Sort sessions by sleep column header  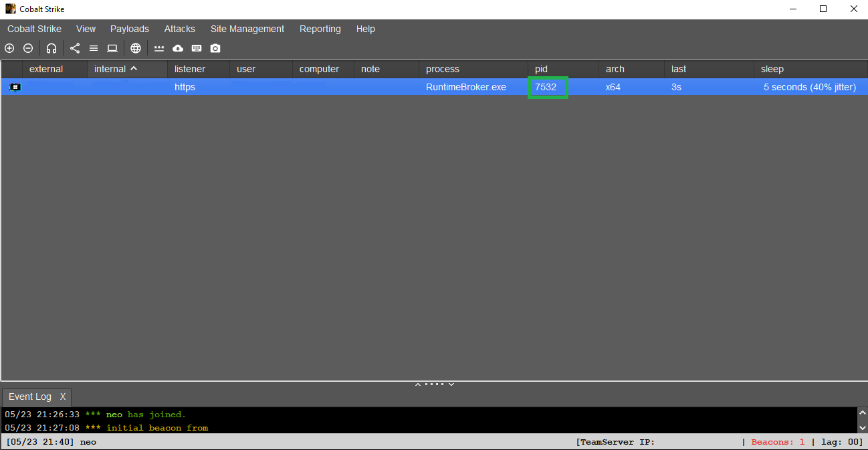coord(810,69)
